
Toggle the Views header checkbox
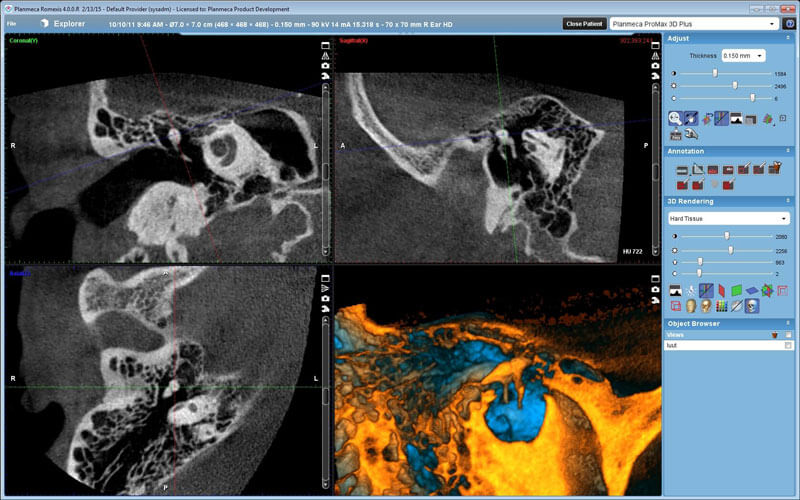point(788,335)
